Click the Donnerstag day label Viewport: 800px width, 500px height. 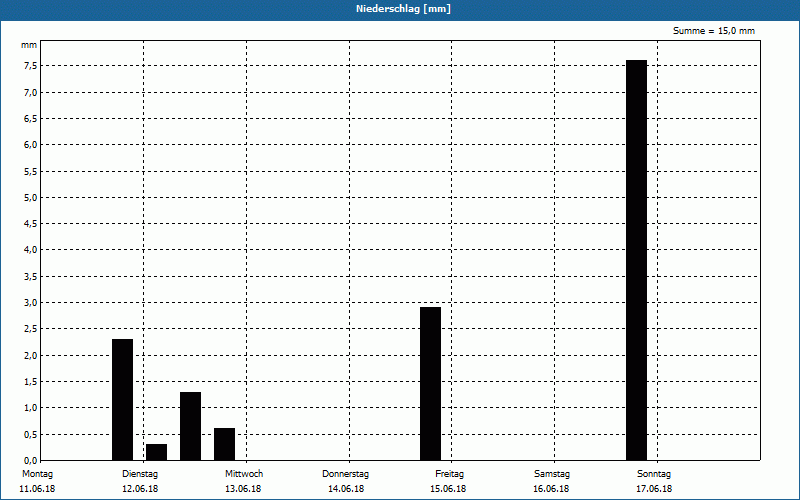click(x=345, y=474)
